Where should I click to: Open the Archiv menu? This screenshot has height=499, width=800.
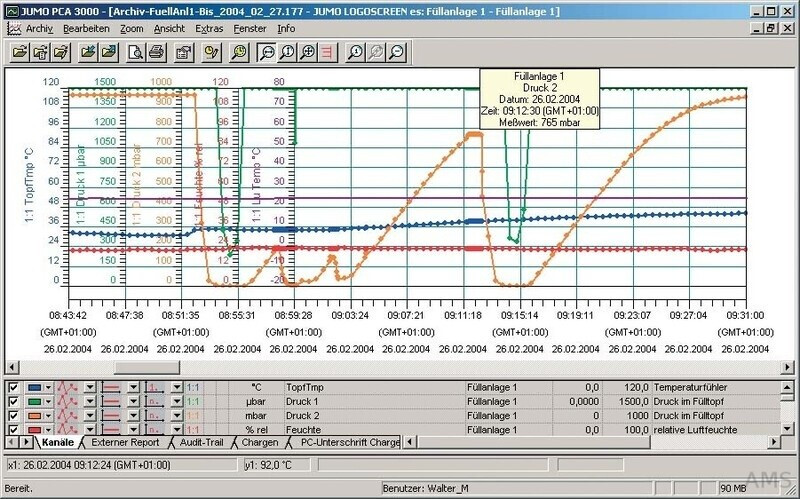pyautogui.click(x=39, y=29)
